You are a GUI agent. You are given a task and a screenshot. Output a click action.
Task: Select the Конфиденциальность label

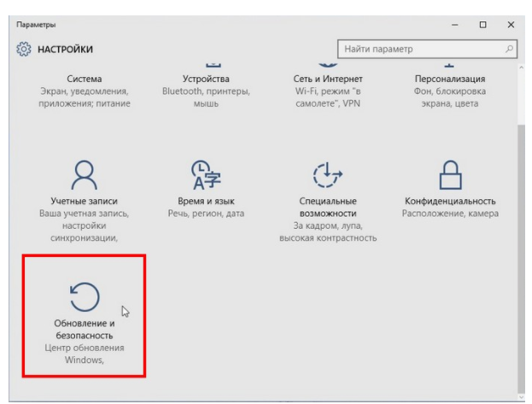click(450, 201)
